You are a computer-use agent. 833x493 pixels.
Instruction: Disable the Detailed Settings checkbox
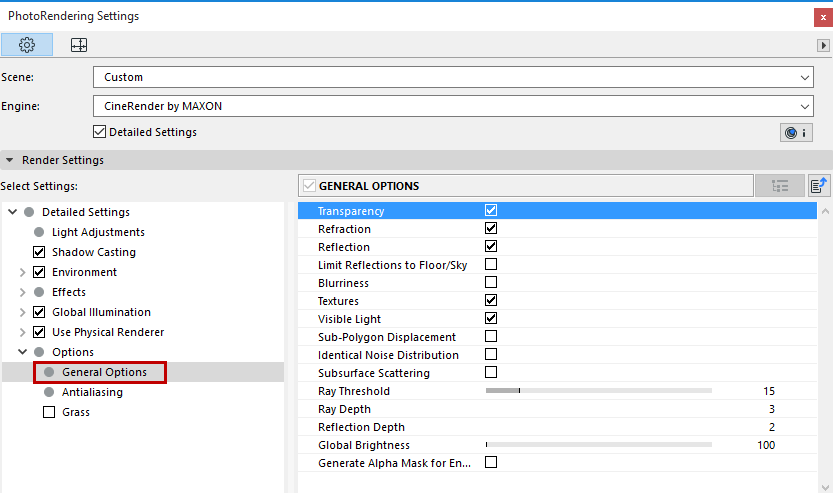[x=99, y=132]
